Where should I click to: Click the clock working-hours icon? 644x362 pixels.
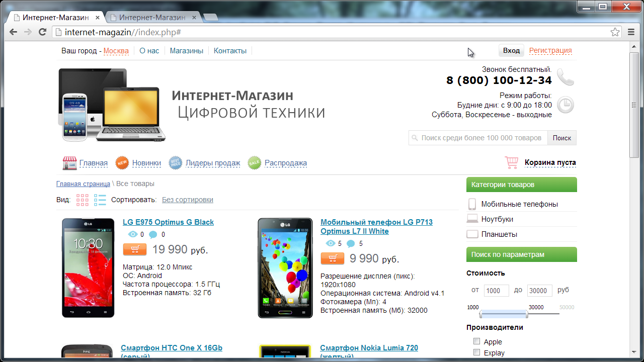(566, 105)
